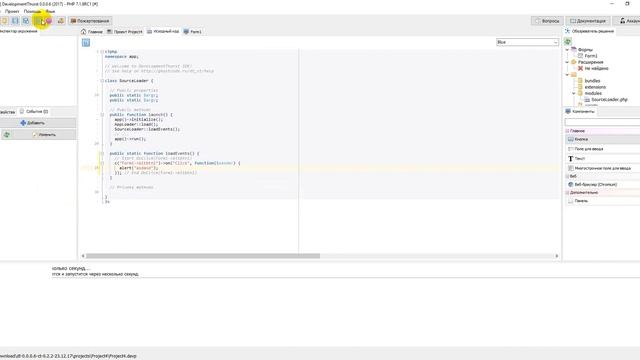This screenshot has width=640, height=360.
Task: Click the pink toolbar icon
Action: click(49, 20)
